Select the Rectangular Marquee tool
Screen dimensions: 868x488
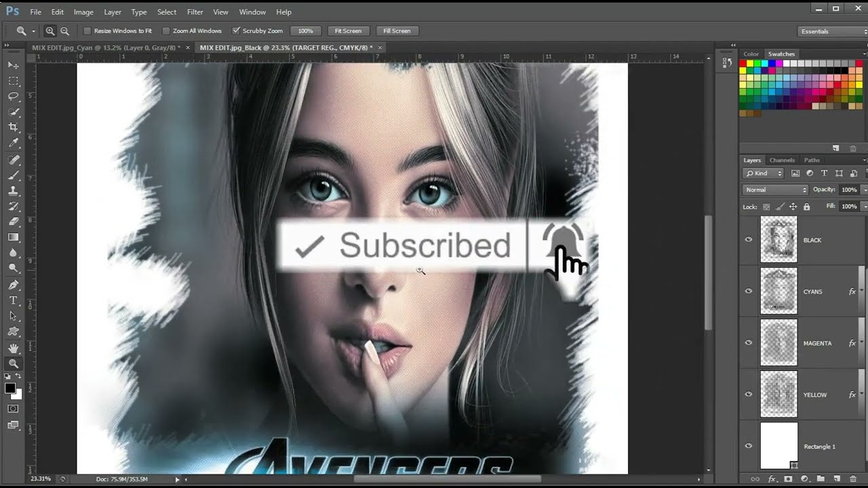[x=13, y=81]
